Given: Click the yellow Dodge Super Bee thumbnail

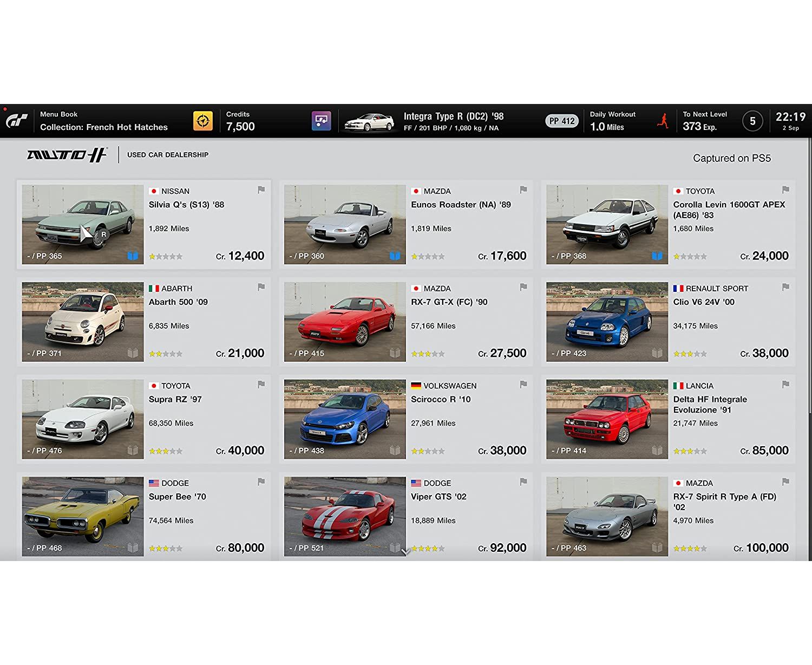Looking at the screenshot, I should tap(83, 516).
